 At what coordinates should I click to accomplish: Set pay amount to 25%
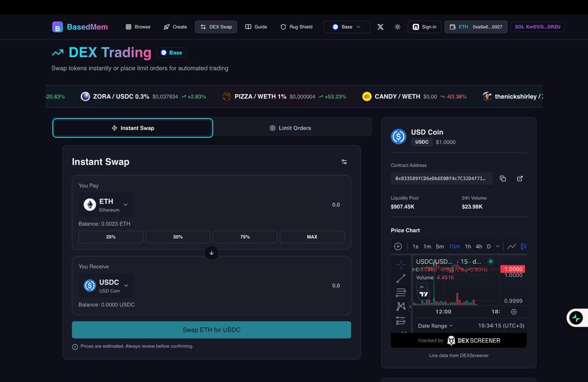coord(111,237)
